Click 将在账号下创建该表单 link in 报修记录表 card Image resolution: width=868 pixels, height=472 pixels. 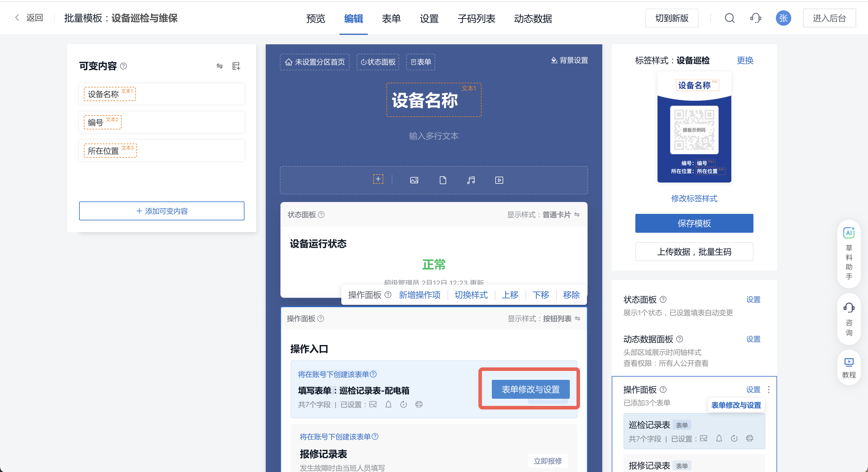click(x=335, y=437)
